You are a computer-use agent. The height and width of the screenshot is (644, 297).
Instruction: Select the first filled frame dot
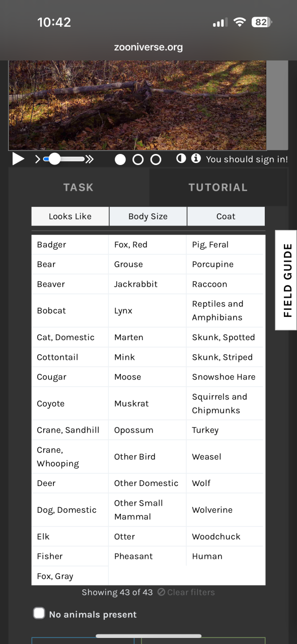[x=120, y=159]
